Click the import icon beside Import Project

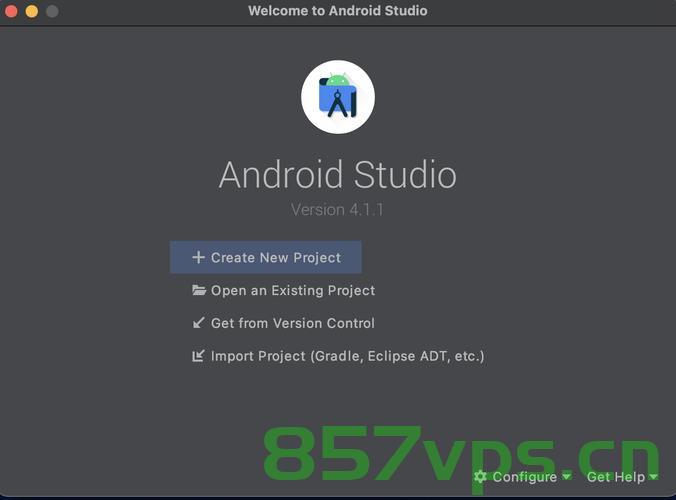pos(198,356)
